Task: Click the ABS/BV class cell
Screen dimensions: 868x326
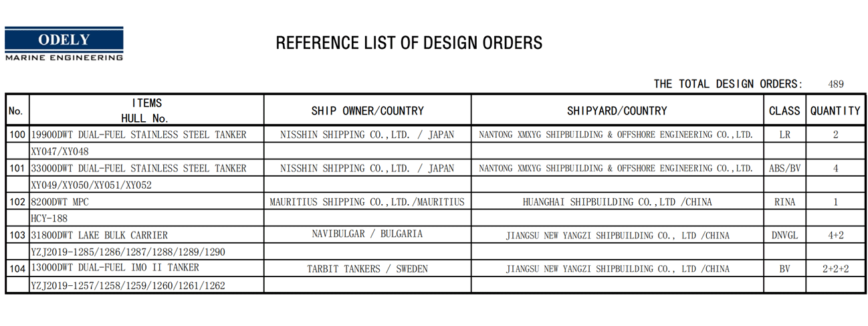Action: [784, 168]
